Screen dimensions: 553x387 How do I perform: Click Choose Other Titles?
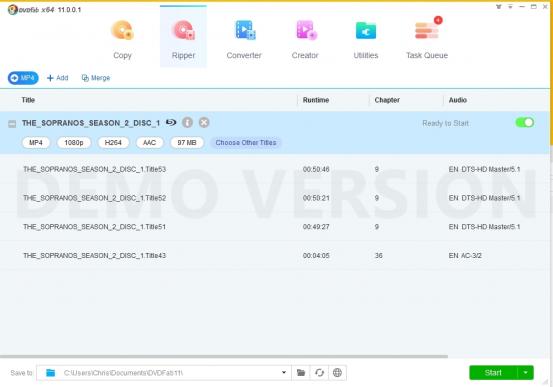246,143
